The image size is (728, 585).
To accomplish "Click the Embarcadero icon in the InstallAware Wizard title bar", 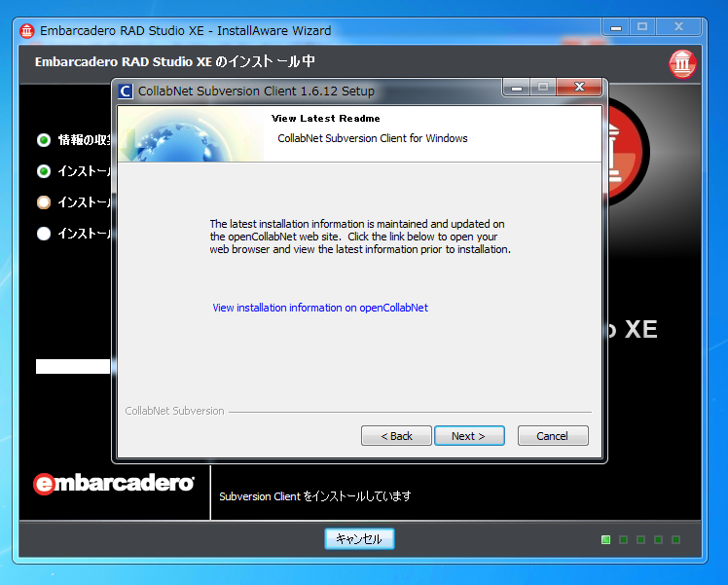I will [x=27, y=30].
